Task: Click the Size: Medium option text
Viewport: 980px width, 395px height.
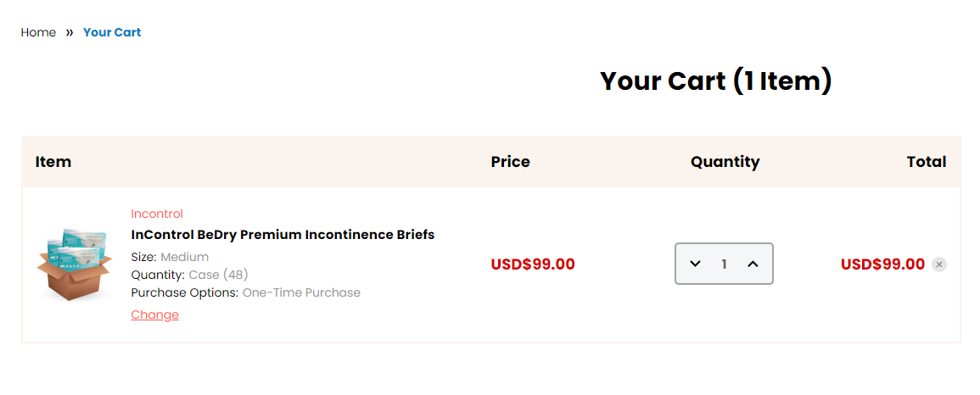Action: [x=170, y=257]
